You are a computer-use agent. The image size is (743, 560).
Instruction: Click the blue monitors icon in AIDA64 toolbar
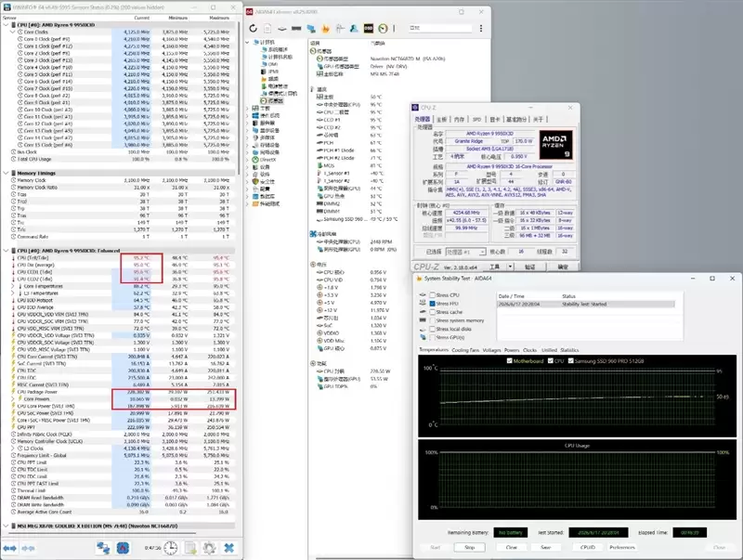tap(311, 29)
